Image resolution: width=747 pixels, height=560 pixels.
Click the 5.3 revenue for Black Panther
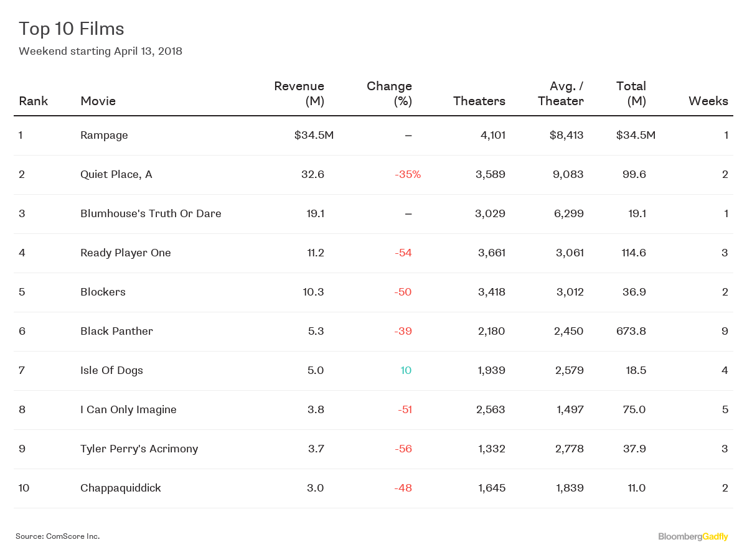click(316, 331)
